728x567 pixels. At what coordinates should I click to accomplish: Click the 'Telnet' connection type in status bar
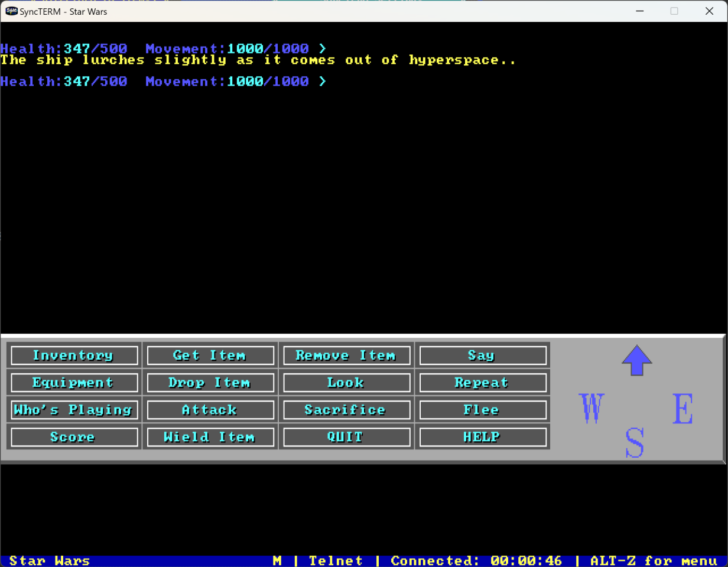click(336, 561)
